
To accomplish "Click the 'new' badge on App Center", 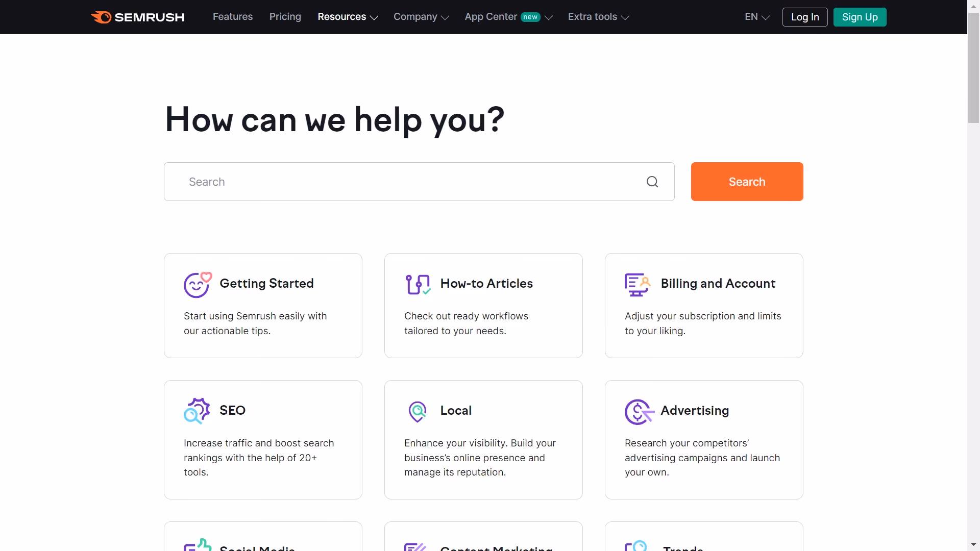I will 530,17.
